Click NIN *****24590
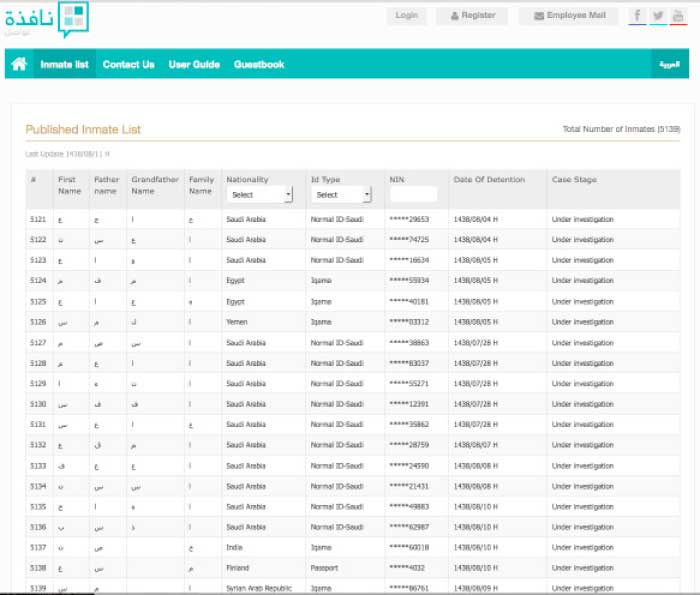This screenshot has width=700, height=595. [x=409, y=466]
